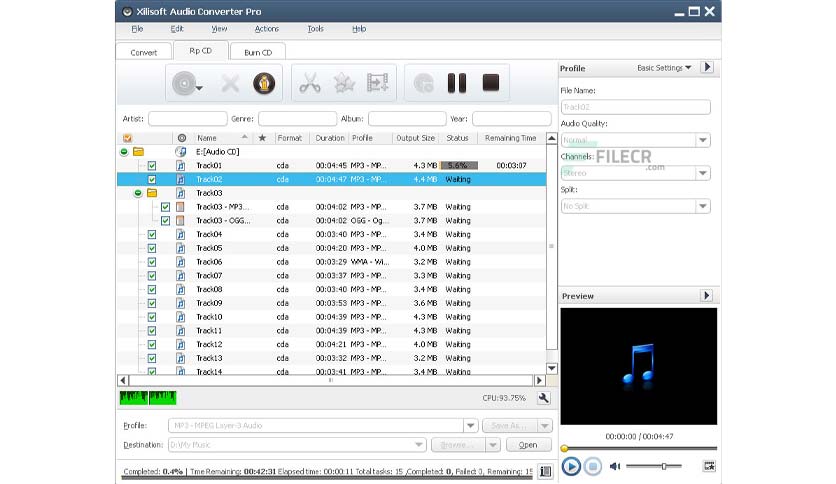Viewport: 836px width, 484px height.
Task: Sort by the Duration column header
Action: [329, 138]
